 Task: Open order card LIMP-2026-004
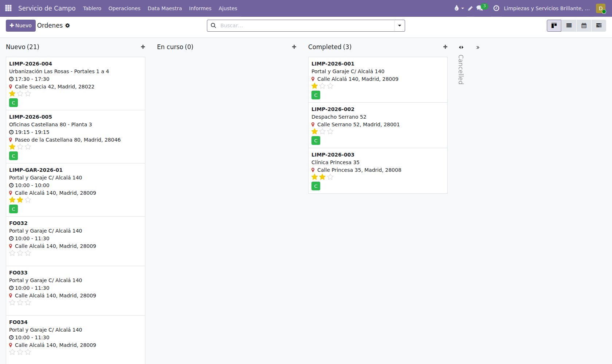[75, 83]
